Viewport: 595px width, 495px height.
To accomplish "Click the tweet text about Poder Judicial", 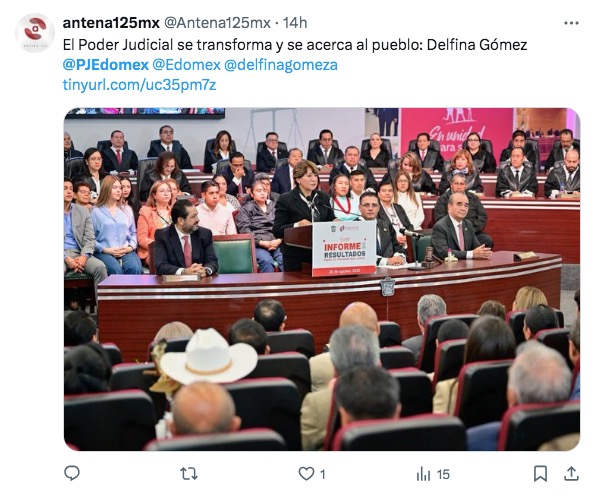I will click(x=295, y=45).
